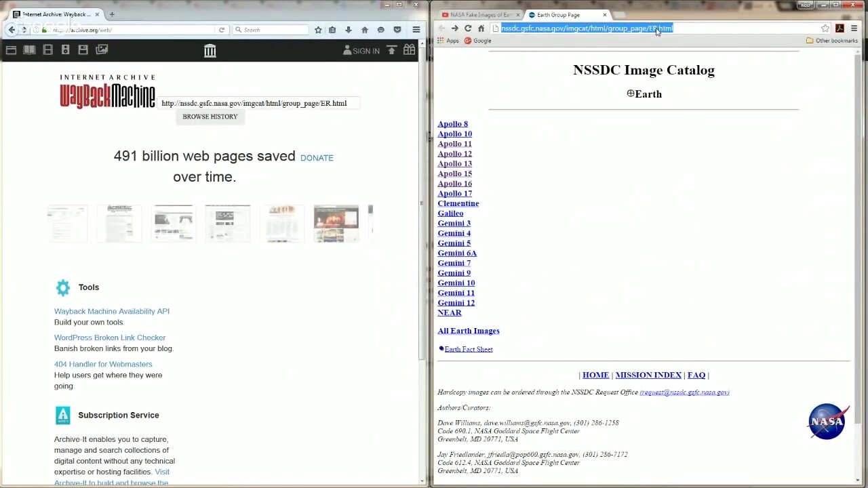Close the Earth Group Page tab
Viewport: 868px width, 488px height.
coord(605,14)
